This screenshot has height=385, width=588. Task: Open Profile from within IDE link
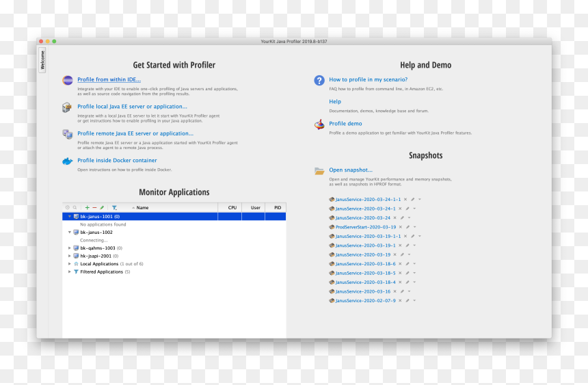click(x=109, y=79)
